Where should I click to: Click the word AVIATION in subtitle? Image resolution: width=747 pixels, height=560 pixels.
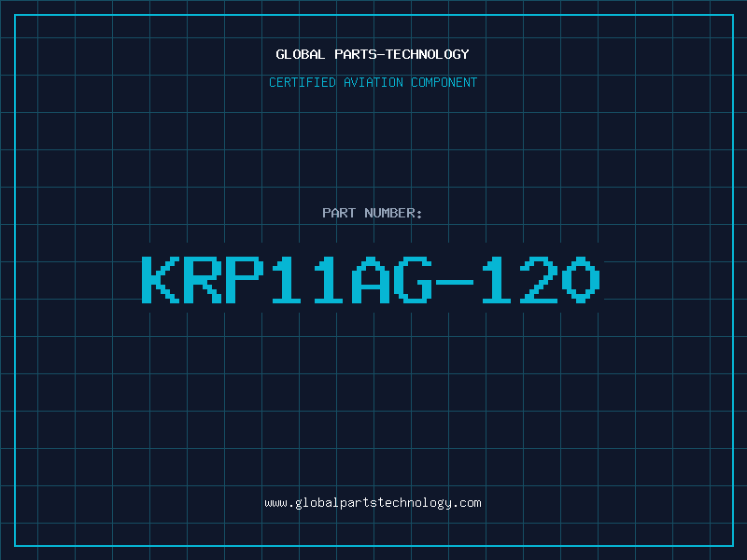tap(373, 82)
